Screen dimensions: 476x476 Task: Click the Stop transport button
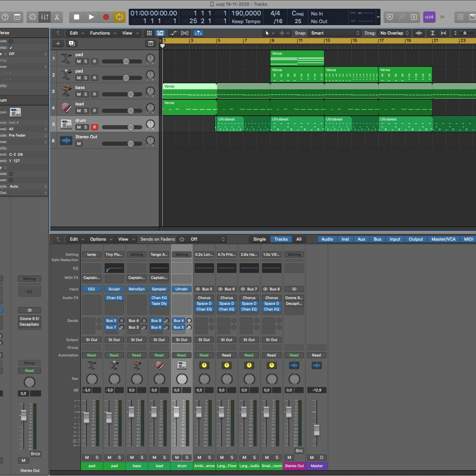click(x=76, y=17)
